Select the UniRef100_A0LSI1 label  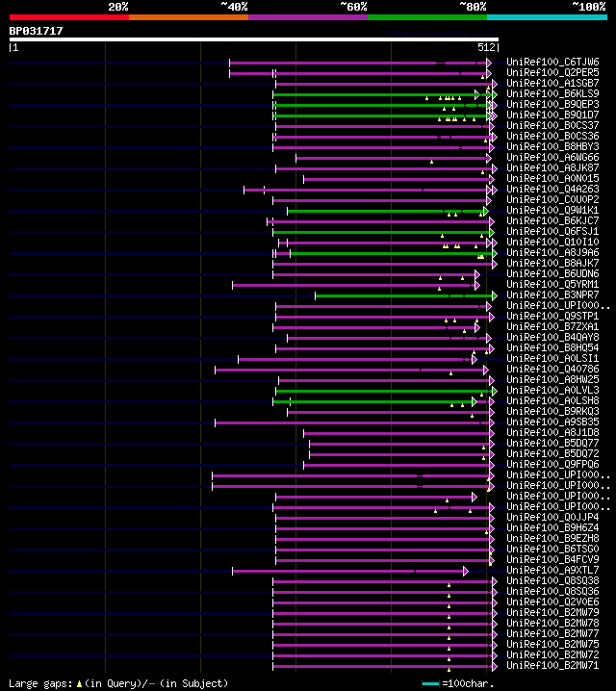pos(552,358)
